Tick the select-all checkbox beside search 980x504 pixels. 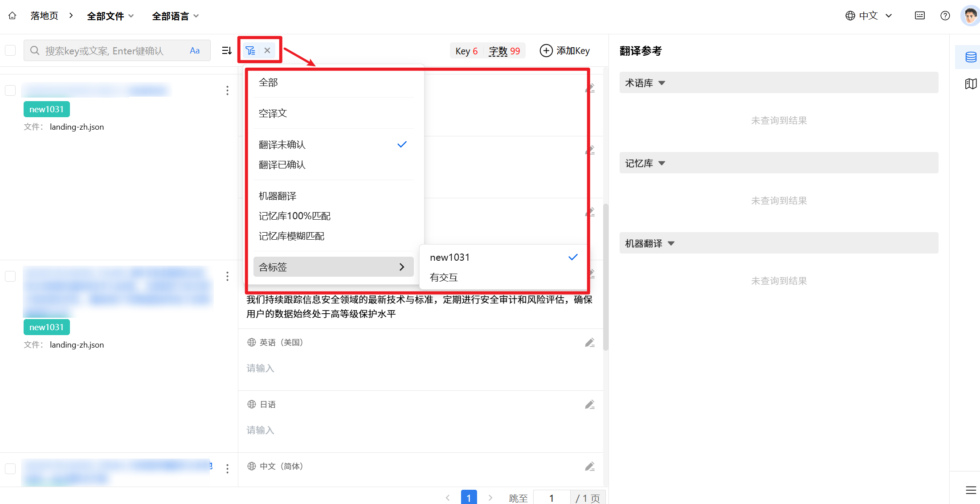click(x=11, y=50)
